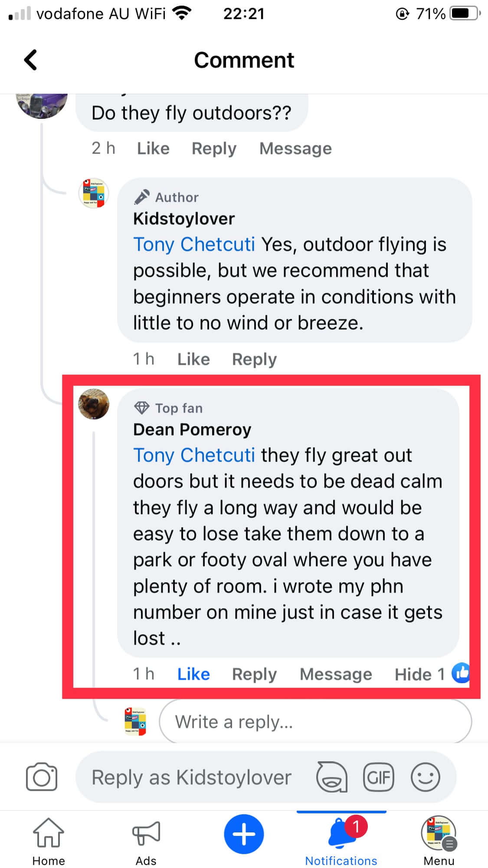Tap the thumbs-up reaction icon
Viewport: 488px width, 868px height.
(461, 673)
